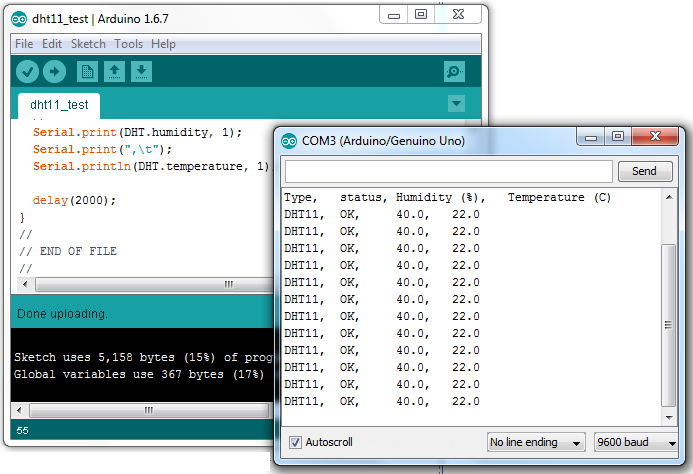Click the Global variables use 367 bytes line
The height and width of the screenshot is (474, 693).
139,375
